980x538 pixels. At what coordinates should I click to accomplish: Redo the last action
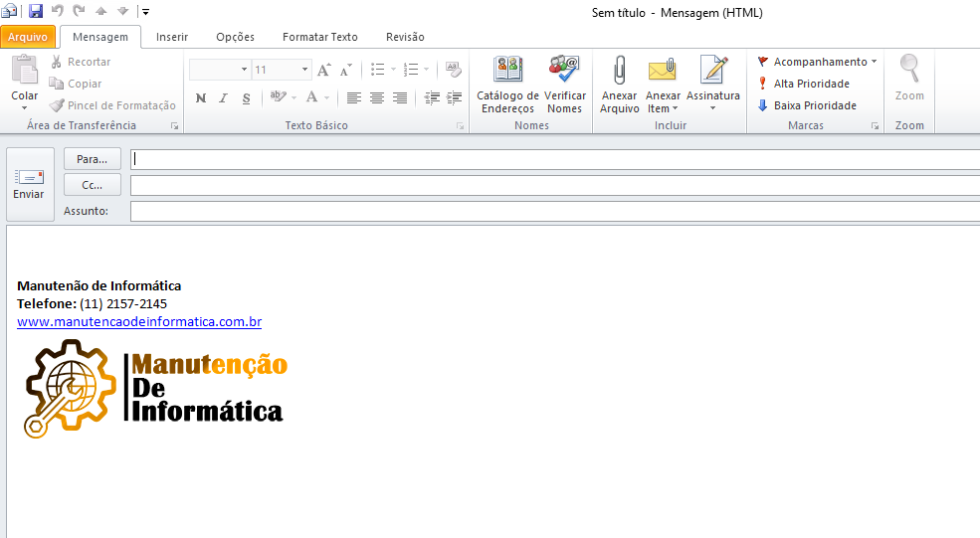pos(80,11)
